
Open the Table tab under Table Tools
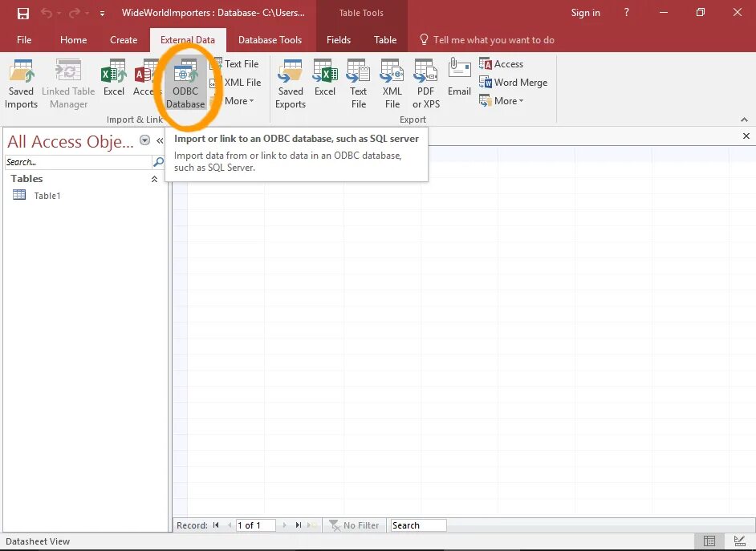pos(385,40)
